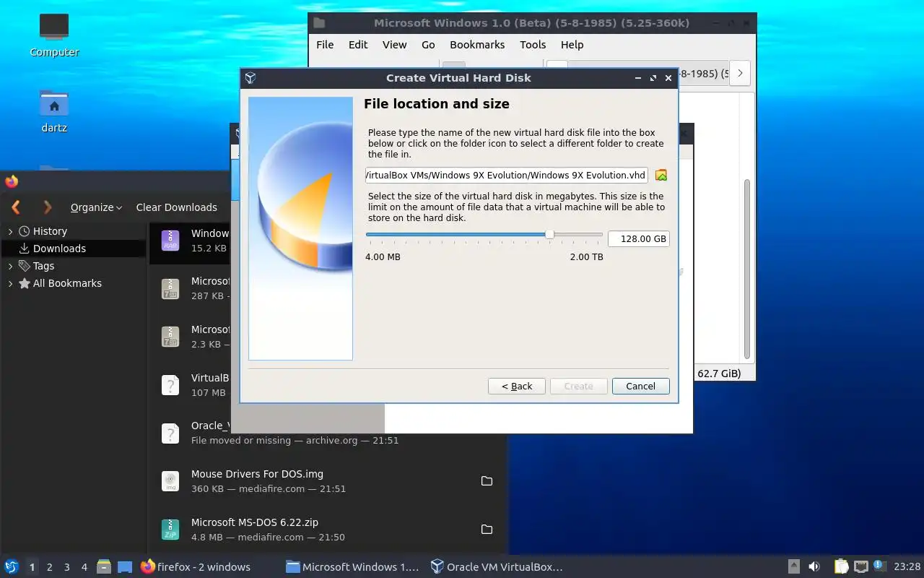Viewport: 924px width, 578px height.
Task: Click Clear Downloads in the Library
Action: (176, 207)
